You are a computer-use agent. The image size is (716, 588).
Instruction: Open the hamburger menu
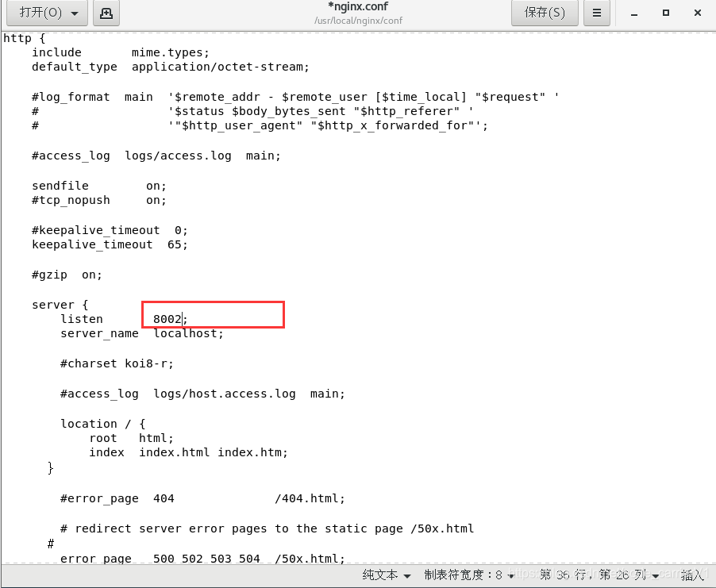pos(596,13)
